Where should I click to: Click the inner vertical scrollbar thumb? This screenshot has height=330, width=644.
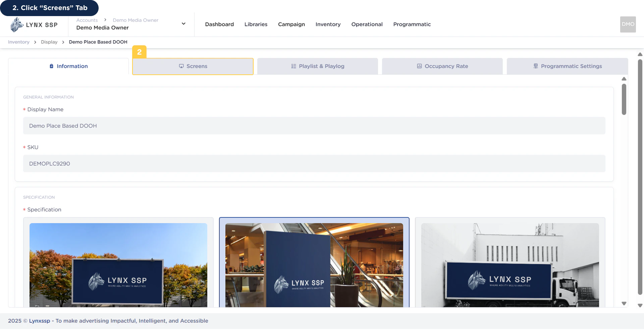tap(624, 99)
